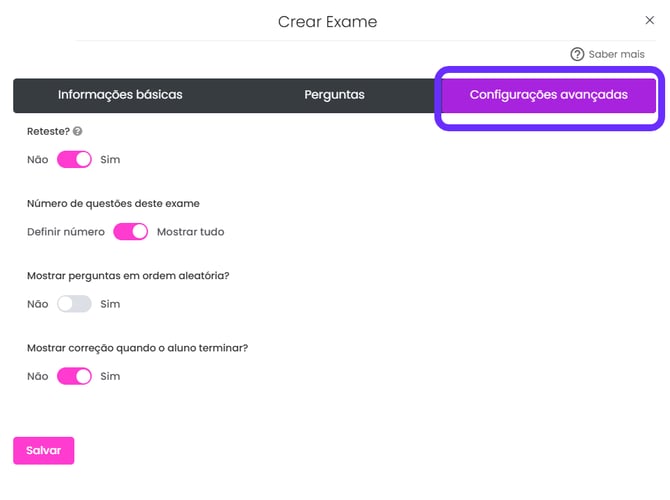Image resolution: width=670 pixels, height=500 pixels.
Task: Click the Sim label beside Reteste toggle
Action: click(x=110, y=159)
